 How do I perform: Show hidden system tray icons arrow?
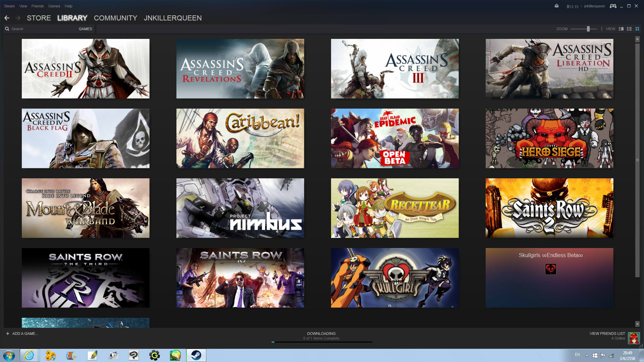tap(587, 356)
